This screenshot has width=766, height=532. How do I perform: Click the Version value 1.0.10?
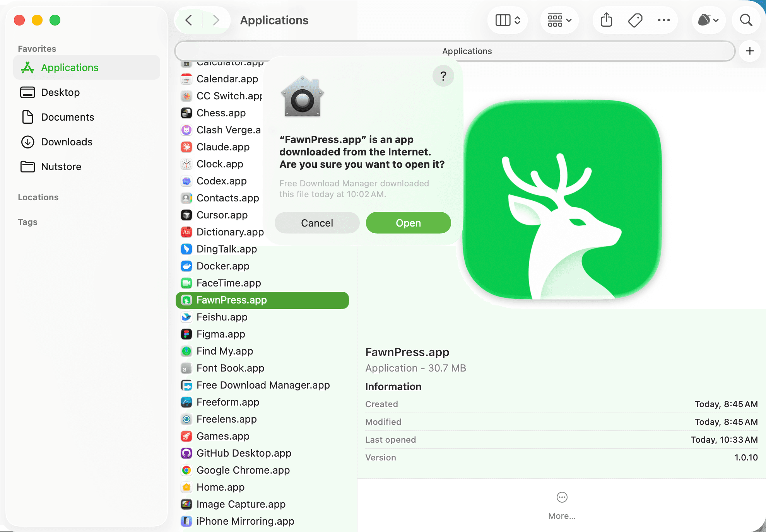[746, 457]
